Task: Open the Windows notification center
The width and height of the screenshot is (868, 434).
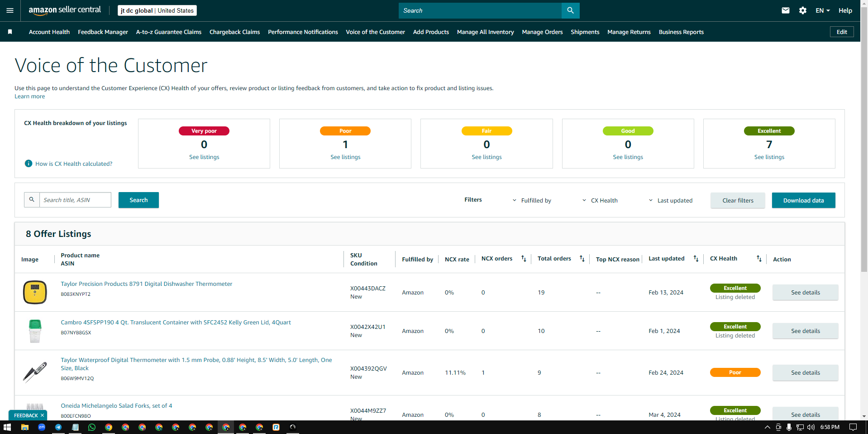Action: 853,427
